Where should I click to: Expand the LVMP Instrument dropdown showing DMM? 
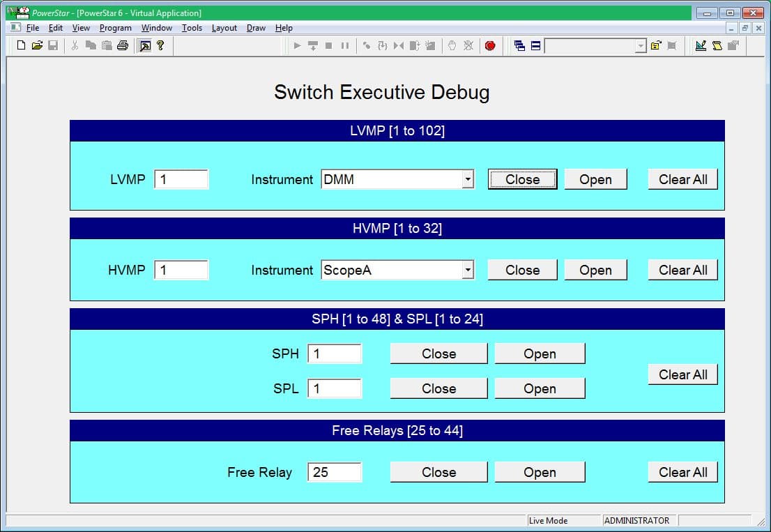point(468,179)
